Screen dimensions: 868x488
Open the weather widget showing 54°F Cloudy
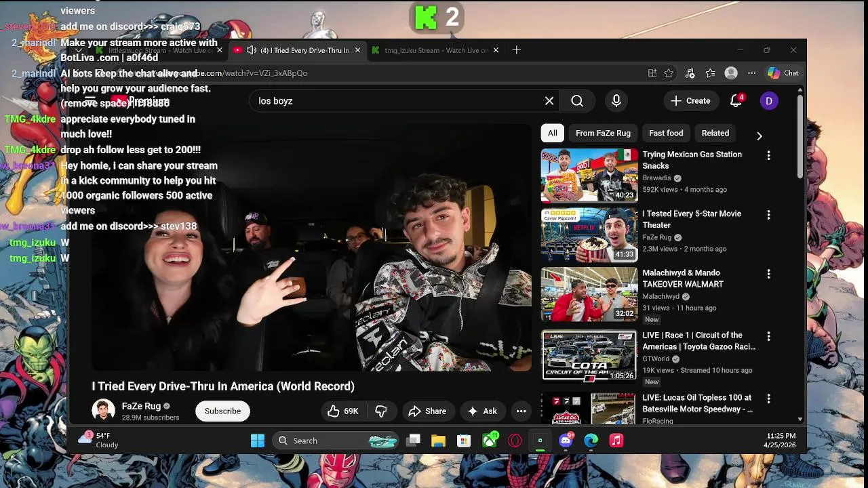[x=99, y=441]
